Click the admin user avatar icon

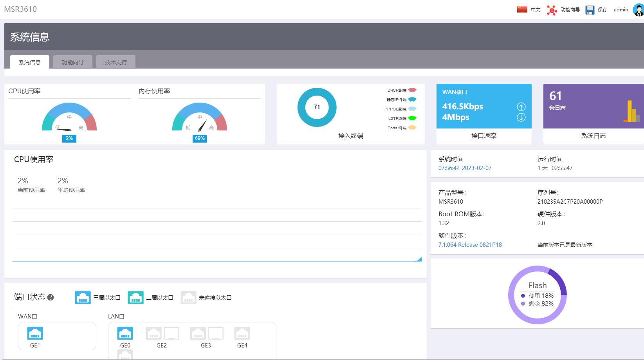point(638,10)
